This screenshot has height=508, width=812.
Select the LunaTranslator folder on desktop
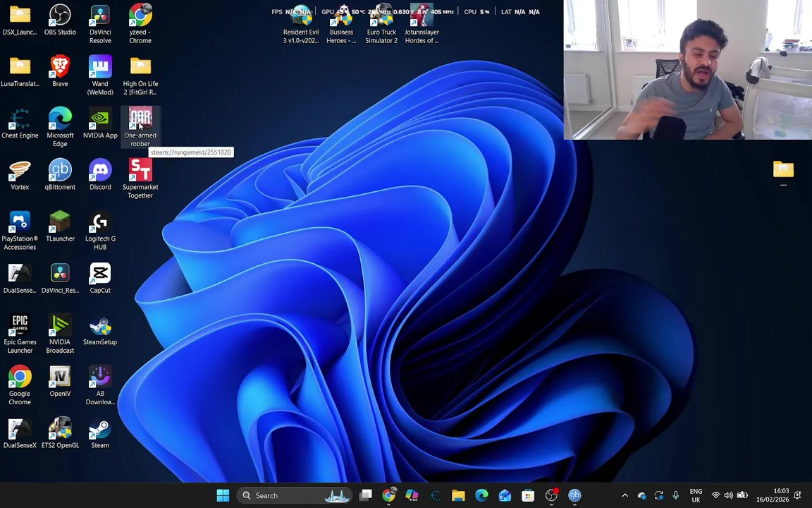click(20, 71)
